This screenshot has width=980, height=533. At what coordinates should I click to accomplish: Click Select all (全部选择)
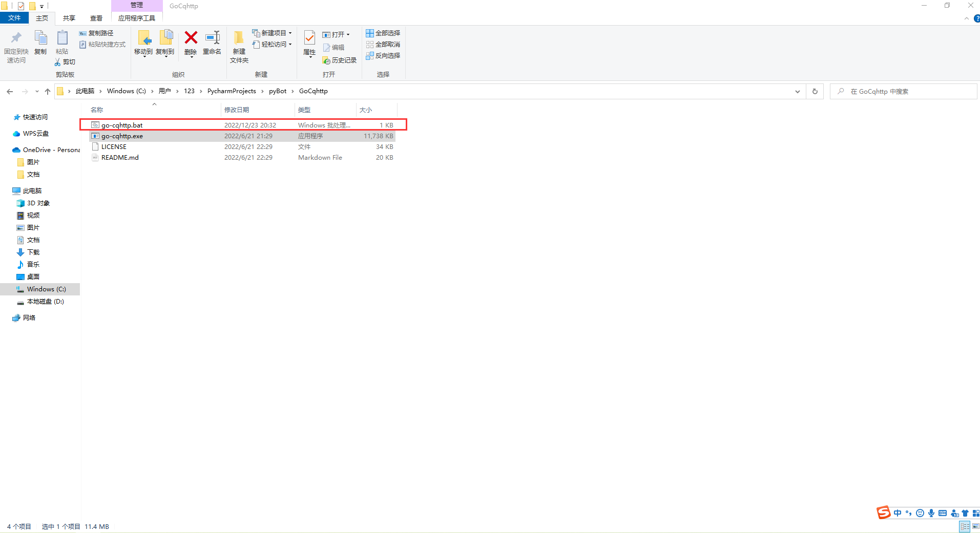click(x=383, y=33)
